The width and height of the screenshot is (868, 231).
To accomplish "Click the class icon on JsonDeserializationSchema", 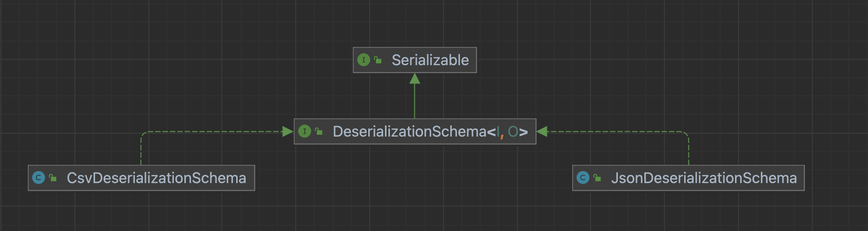I will click(x=583, y=178).
